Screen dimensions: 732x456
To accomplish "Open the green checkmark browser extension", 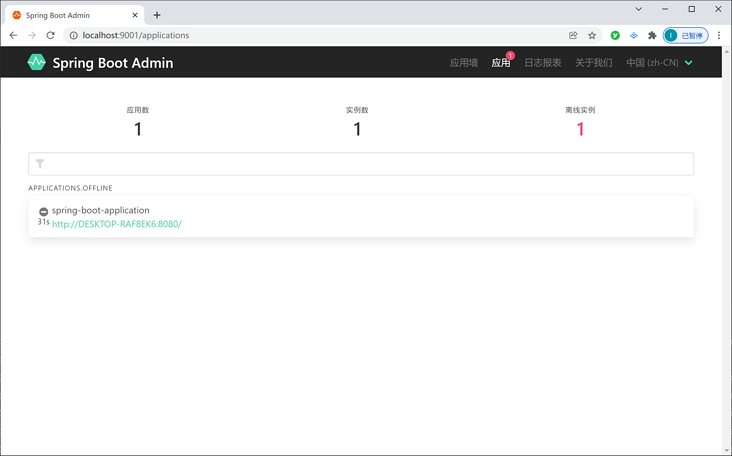I will coord(615,35).
